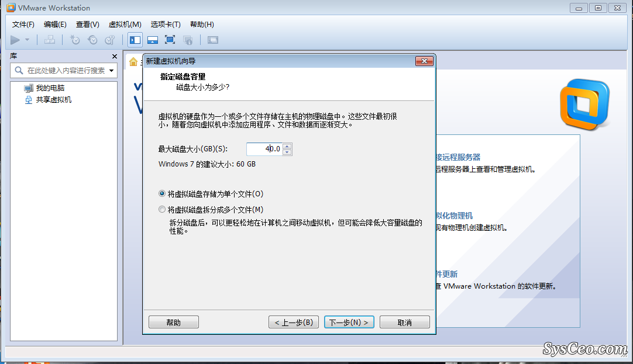This screenshot has width=633, height=364.
Task: Click the library search field
Action: pyautogui.click(x=64, y=71)
